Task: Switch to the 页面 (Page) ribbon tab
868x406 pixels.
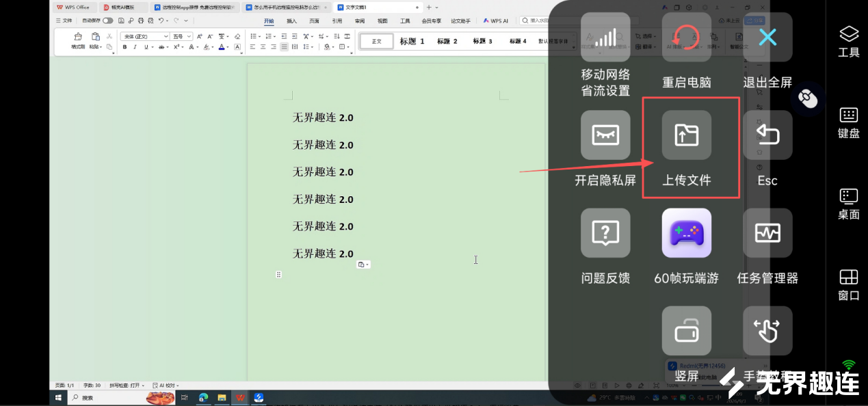Action: [x=314, y=21]
